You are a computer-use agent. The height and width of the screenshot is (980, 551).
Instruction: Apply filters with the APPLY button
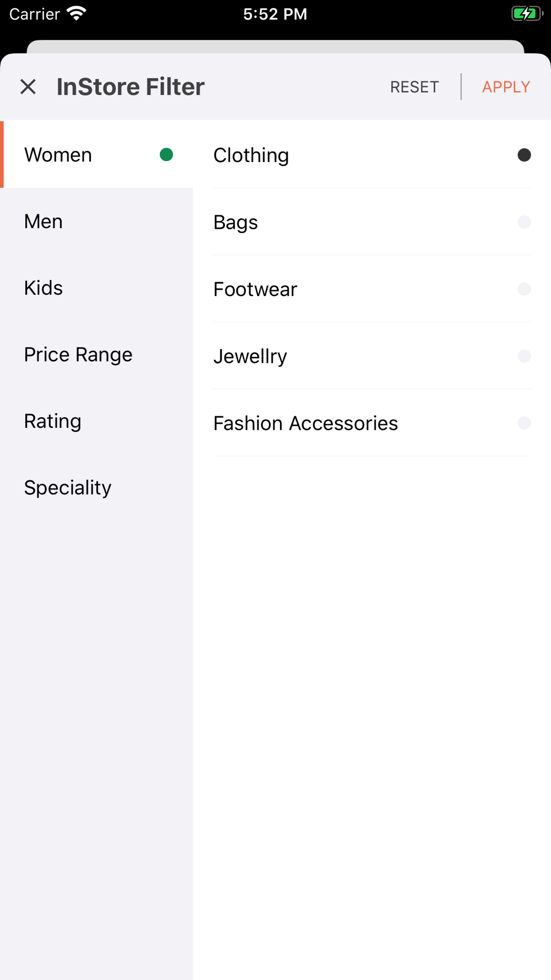[506, 87]
